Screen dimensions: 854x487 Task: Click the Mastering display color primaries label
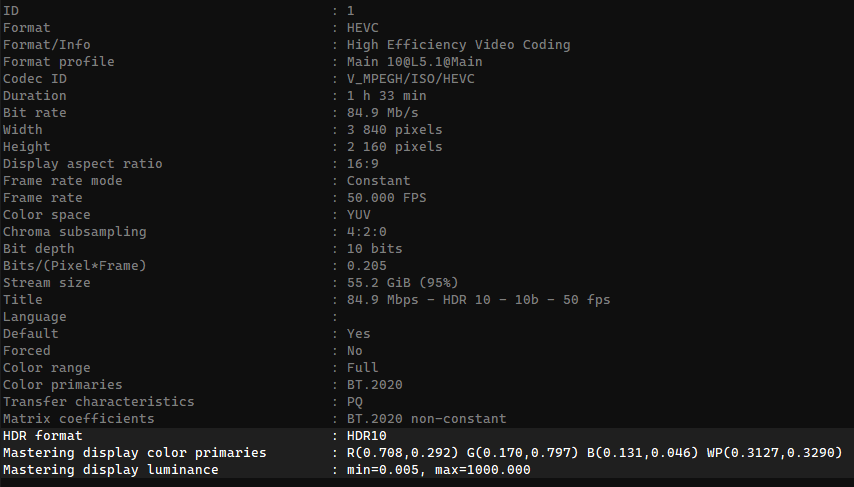[x=135, y=453]
